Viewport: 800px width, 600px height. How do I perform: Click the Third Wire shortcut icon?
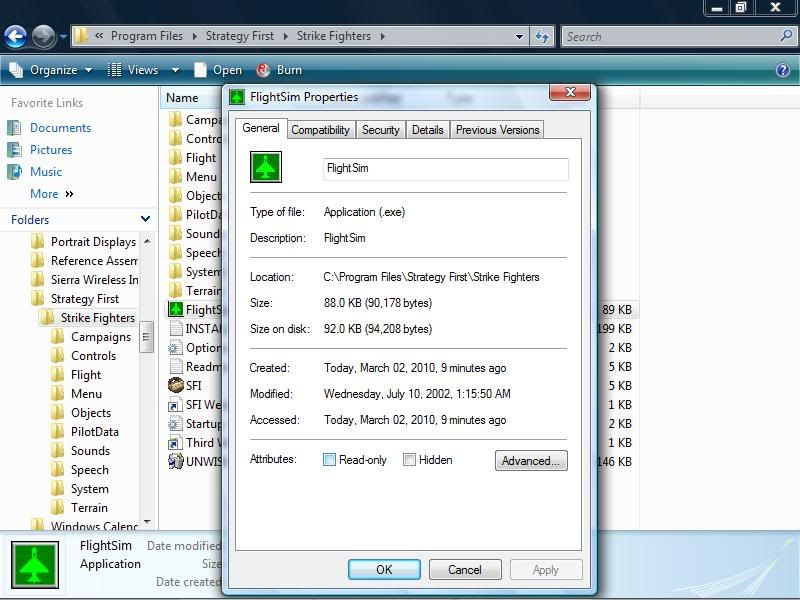click(x=176, y=442)
